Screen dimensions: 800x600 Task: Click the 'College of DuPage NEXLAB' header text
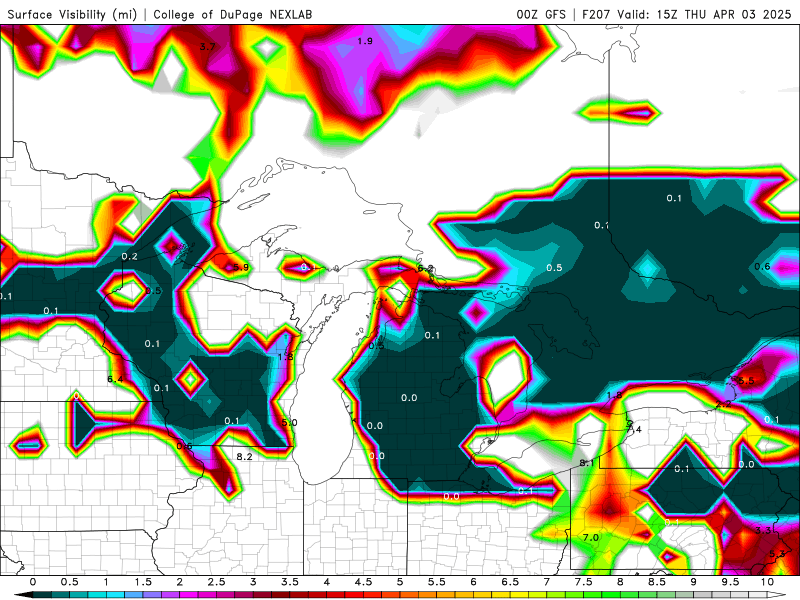[233, 14]
